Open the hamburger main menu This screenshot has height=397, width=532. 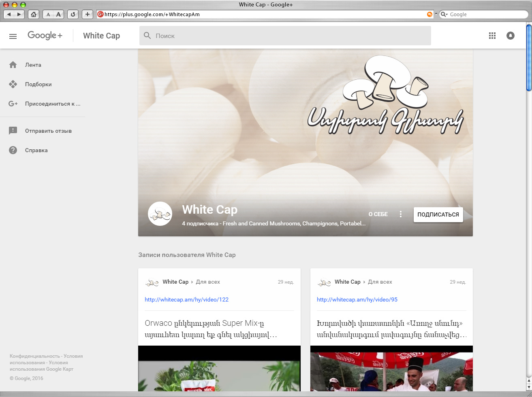coord(13,36)
